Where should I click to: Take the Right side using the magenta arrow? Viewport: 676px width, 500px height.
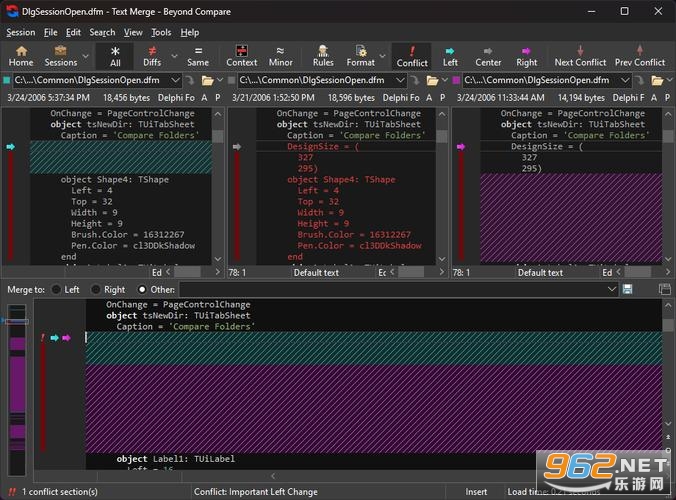point(526,51)
